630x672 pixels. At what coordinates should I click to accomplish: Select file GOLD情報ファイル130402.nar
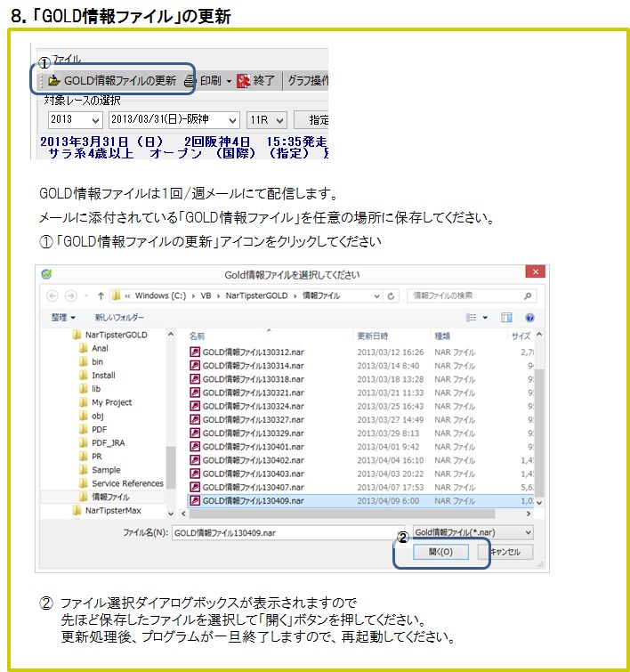pos(253,460)
